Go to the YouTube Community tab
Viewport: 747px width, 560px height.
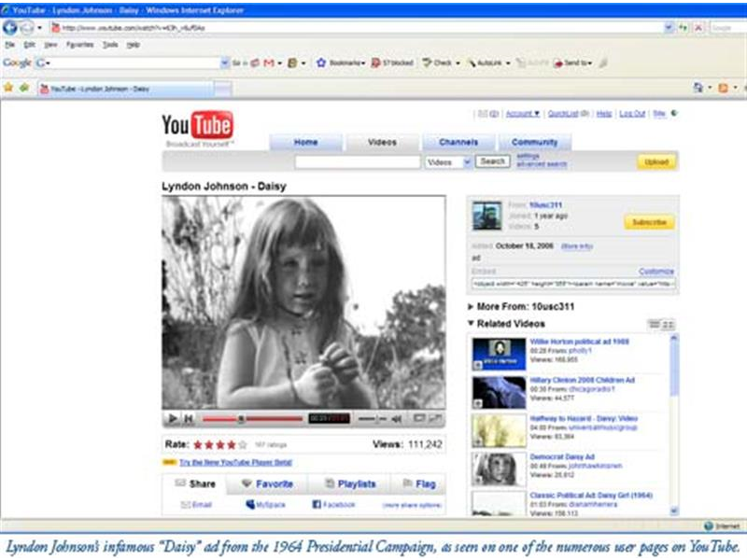(534, 143)
